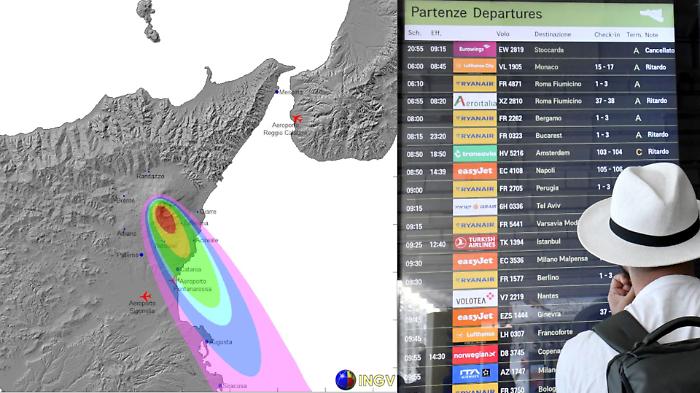Click the Catania label on the map
700x393 pixels.
tap(191, 269)
